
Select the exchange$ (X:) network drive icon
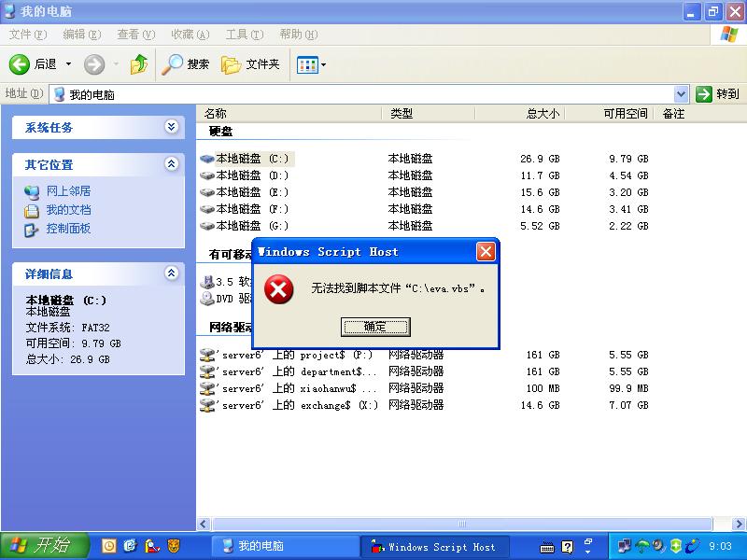click(207, 405)
